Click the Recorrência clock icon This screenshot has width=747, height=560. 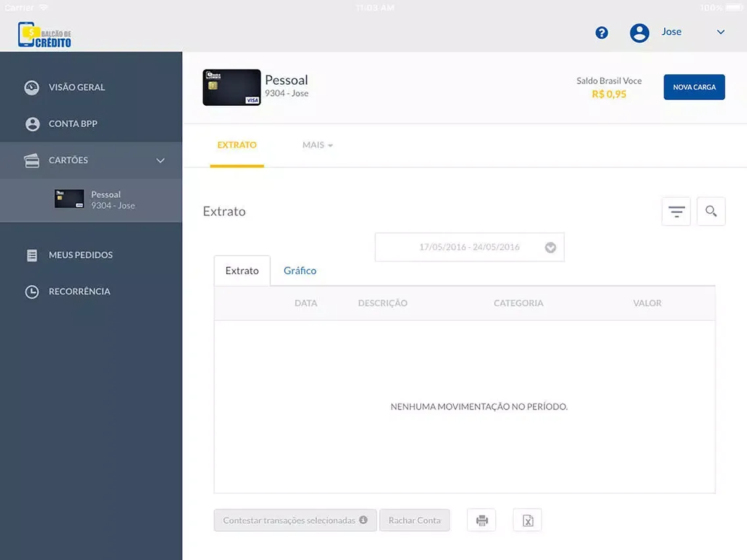32,292
